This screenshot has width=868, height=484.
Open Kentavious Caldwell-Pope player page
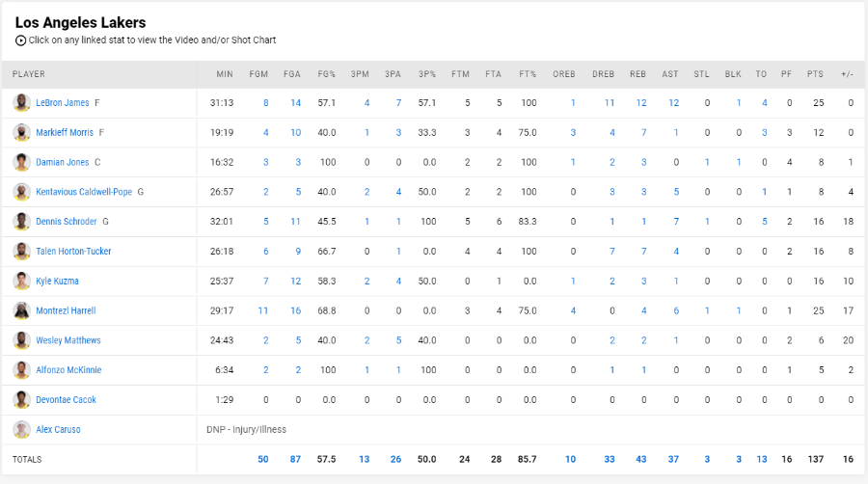pyautogui.click(x=84, y=192)
